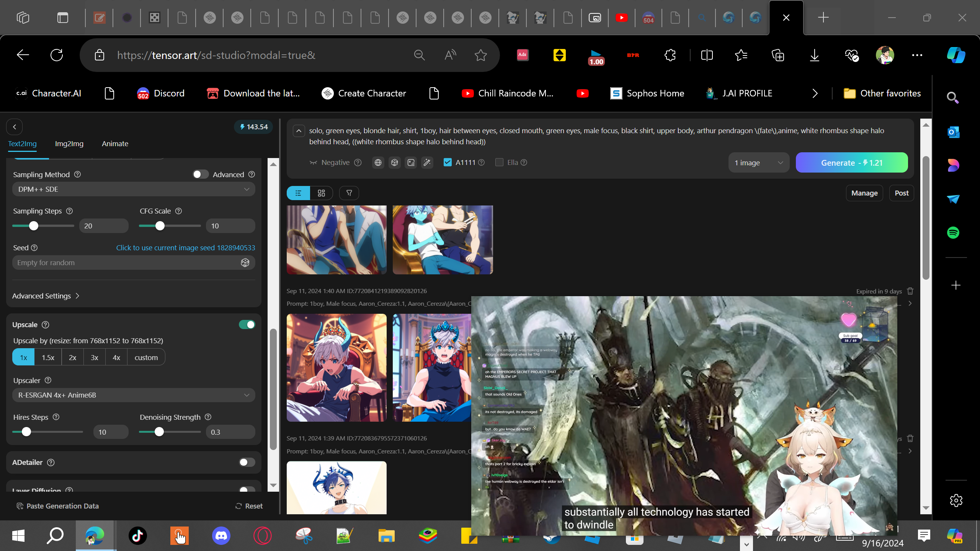This screenshot has width=980, height=551.
Task: Click the Seed input field
Action: (x=134, y=262)
